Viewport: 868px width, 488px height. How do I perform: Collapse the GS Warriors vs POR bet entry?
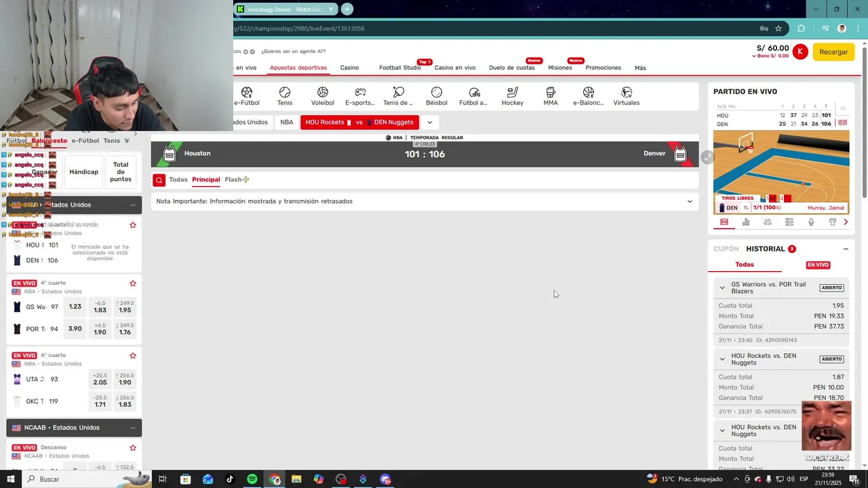point(722,287)
